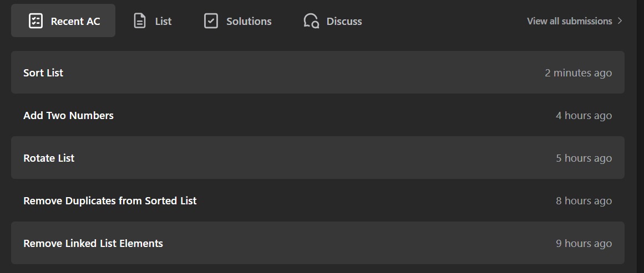The image size is (644, 273).
Task: Click the Solutions checkmark icon
Action: (x=211, y=21)
